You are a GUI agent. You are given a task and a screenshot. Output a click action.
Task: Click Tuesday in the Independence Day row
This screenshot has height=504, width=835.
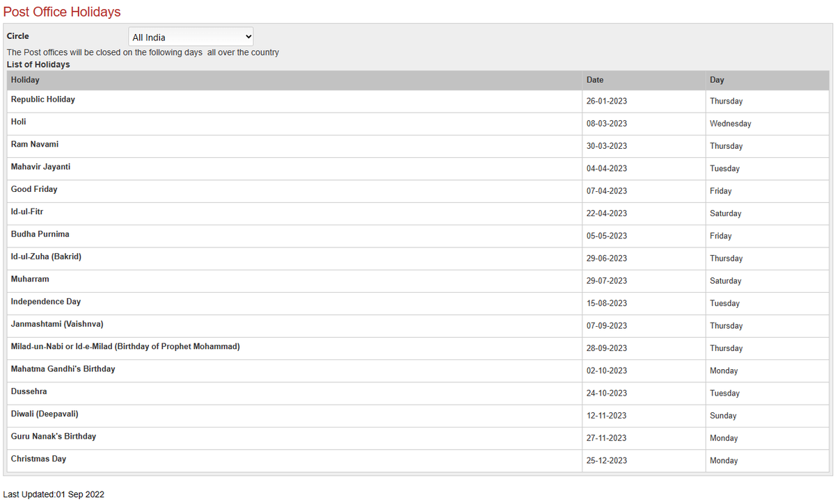click(x=724, y=304)
